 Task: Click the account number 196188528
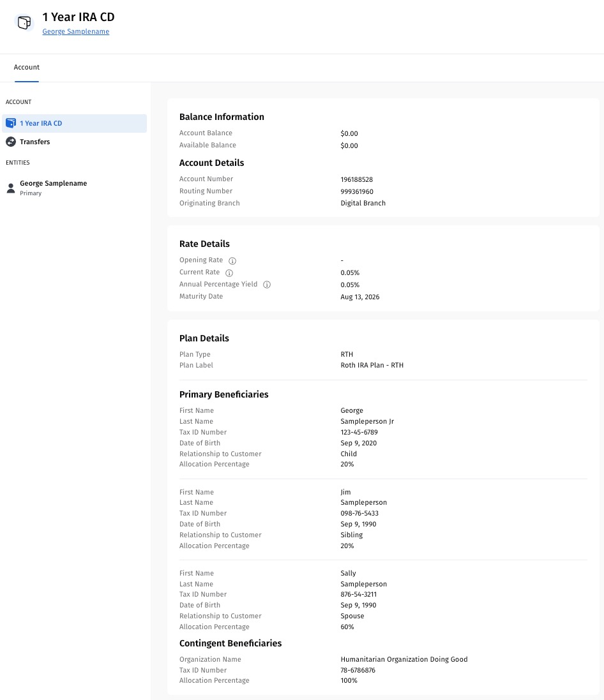356,179
